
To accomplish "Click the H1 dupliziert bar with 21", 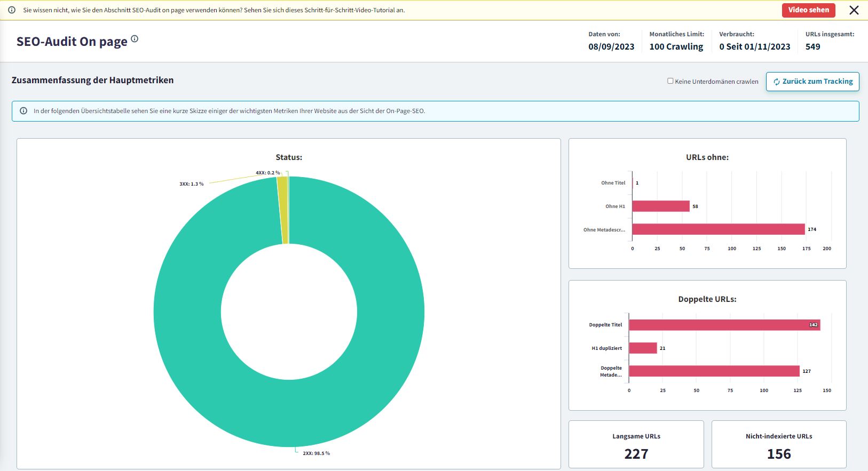I will (x=643, y=348).
